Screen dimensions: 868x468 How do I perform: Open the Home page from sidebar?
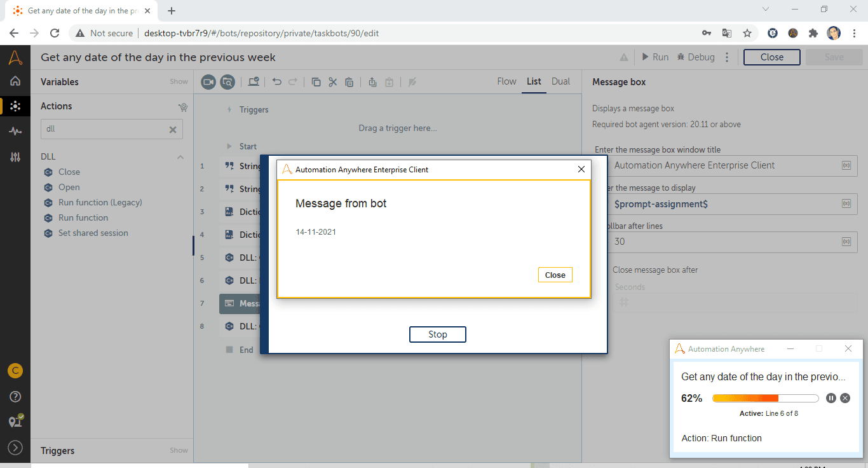(x=15, y=81)
